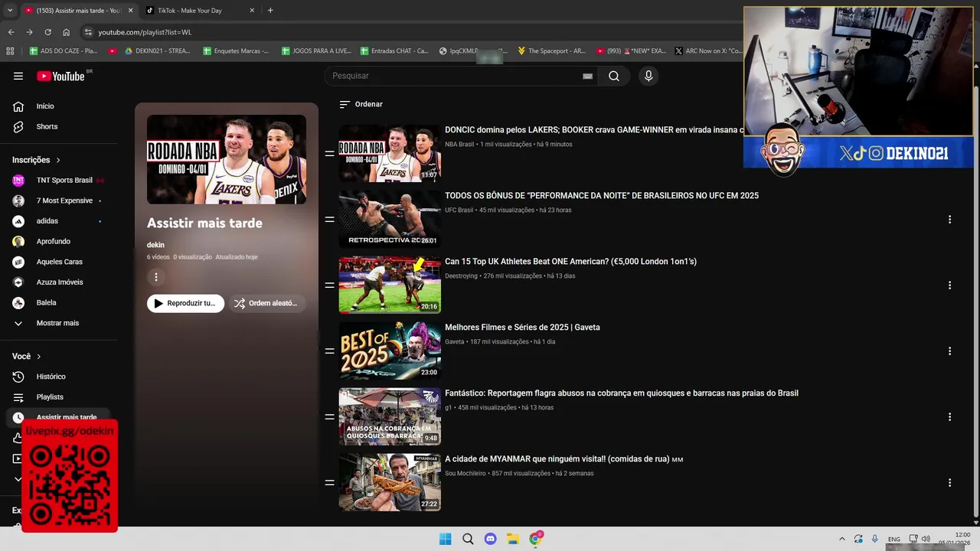Click Reproduzir tudo play button

click(185, 303)
